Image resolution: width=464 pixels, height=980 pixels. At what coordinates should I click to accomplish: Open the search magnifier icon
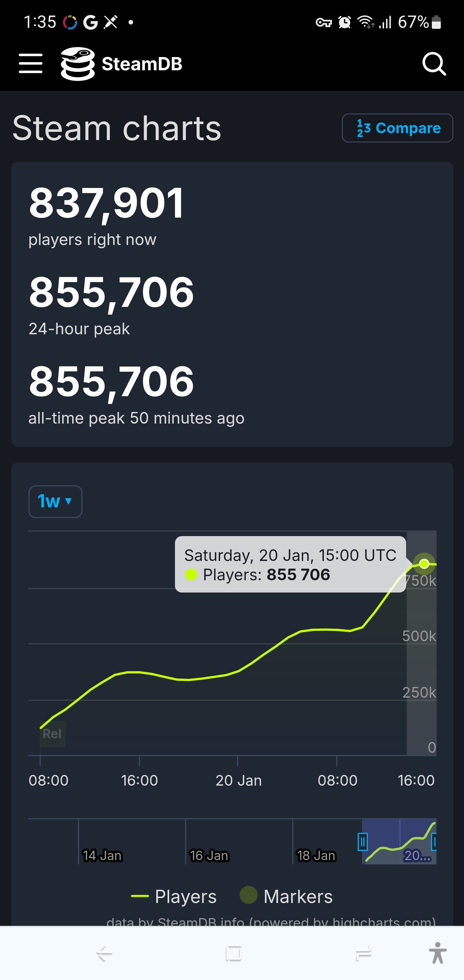434,64
